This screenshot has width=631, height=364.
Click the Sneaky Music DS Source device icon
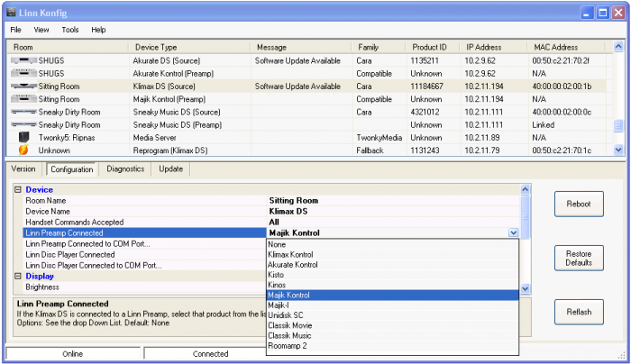click(23, 112)
